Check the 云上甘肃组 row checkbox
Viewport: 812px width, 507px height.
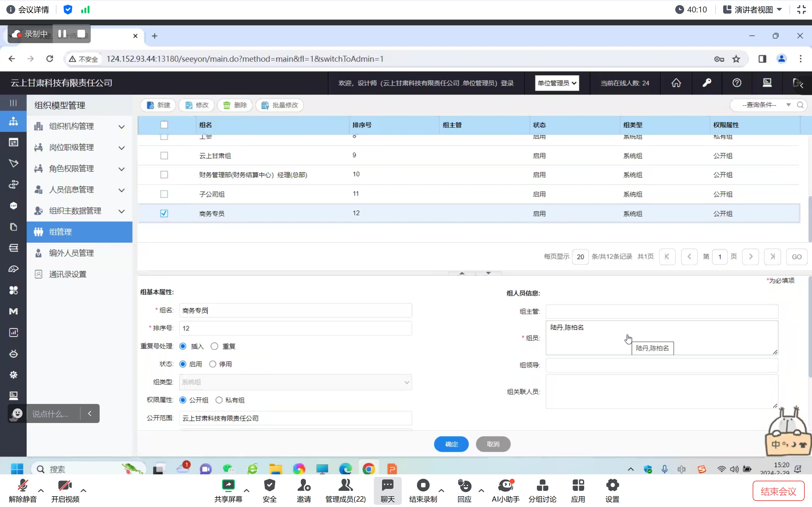coord(164,156)
